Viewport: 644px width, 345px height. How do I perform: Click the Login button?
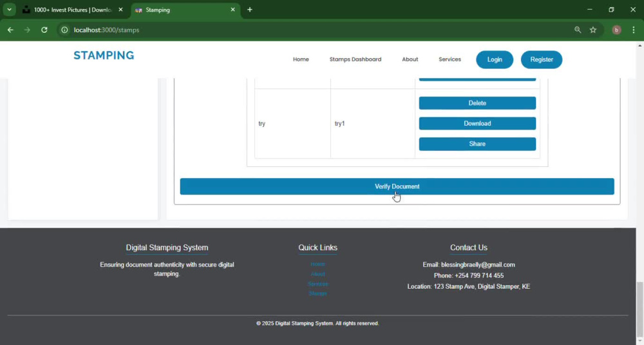tap(495, 59)
